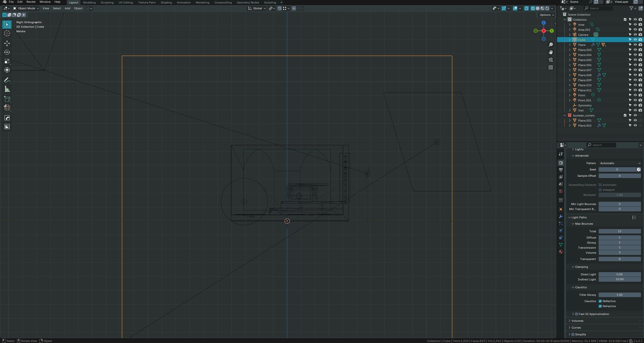Screen dimensions: 644x343
Task: Activate the Measure tool
Action: coord(7,89)
